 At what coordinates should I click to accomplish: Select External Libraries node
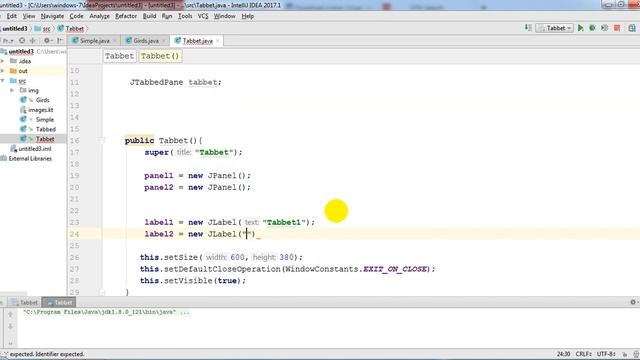pyautogui.click(x=30, y=159)
